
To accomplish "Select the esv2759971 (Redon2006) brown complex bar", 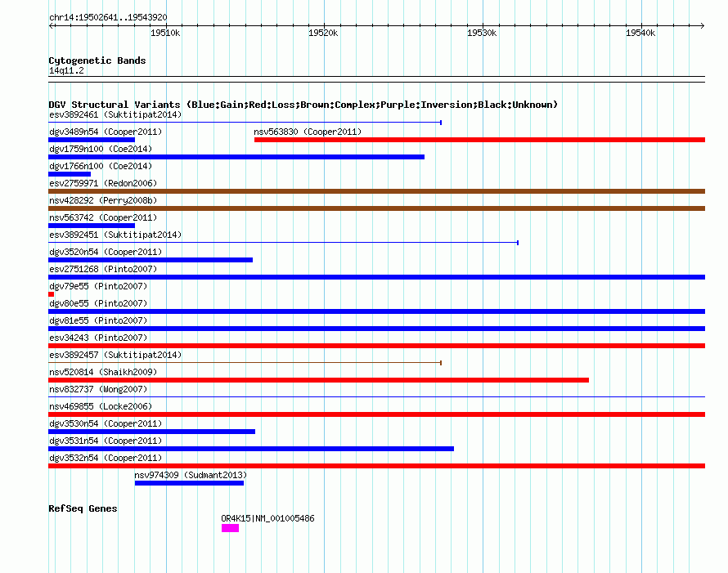I will coord(376,191).
